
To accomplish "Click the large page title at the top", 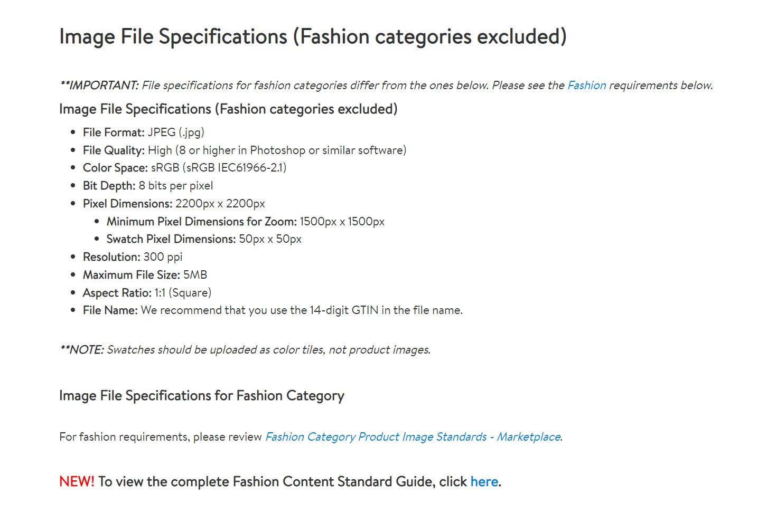I will [x=313, y=37].
